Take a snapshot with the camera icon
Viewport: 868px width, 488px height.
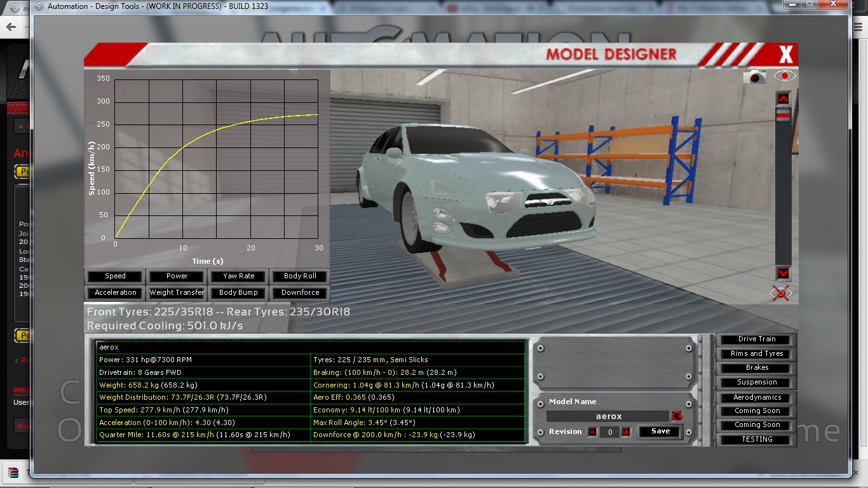[755, 77]
